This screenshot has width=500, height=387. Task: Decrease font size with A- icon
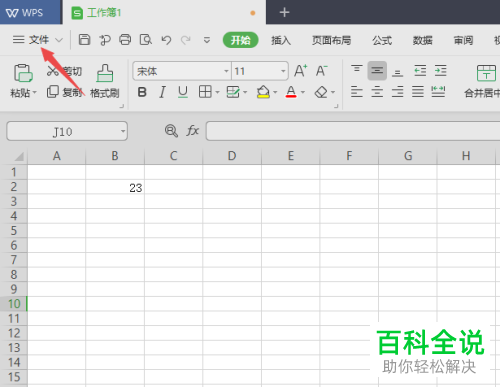tap(321, 71)
